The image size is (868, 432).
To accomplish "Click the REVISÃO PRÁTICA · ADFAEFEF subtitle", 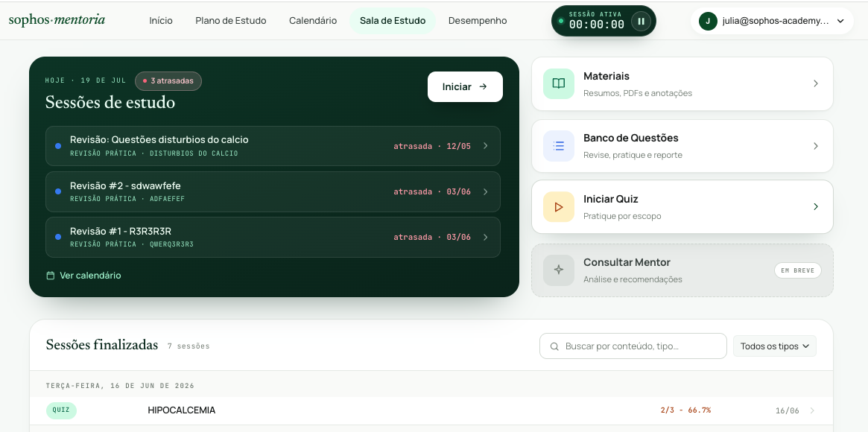I will pos(127,199).
